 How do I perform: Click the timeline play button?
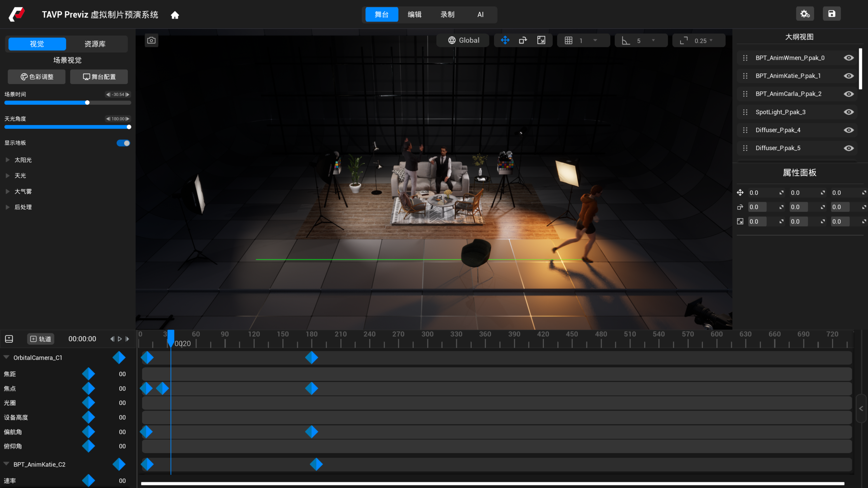pyautogui.click(x=120, y=339)
